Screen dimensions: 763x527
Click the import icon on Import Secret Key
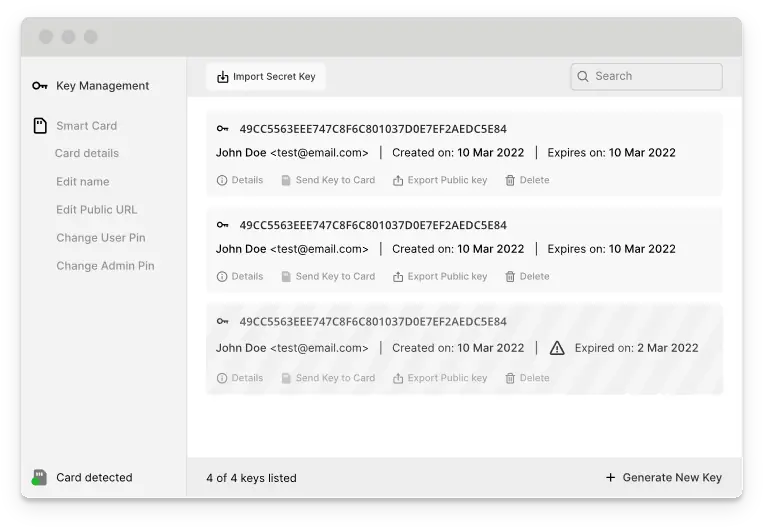(223, 77)
